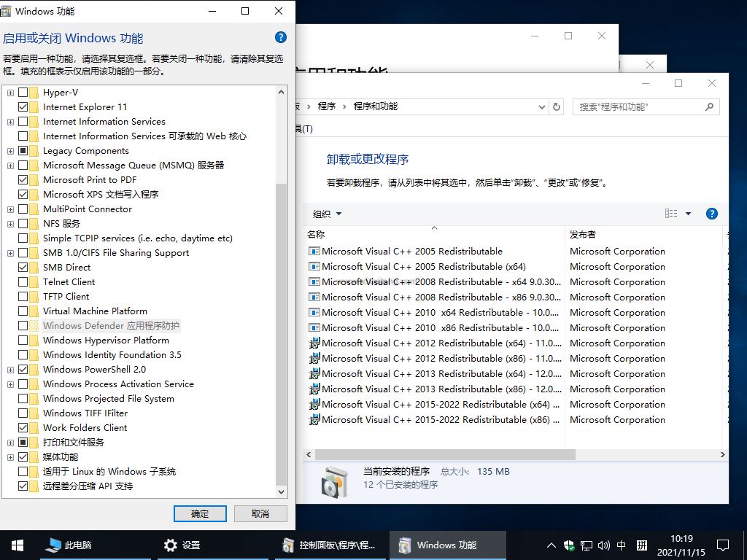Image resolution: width=747 pixels, height=560 pixels.
Task: Click the search magnifier in Programs and Features
Action: (x=709, y=107)
